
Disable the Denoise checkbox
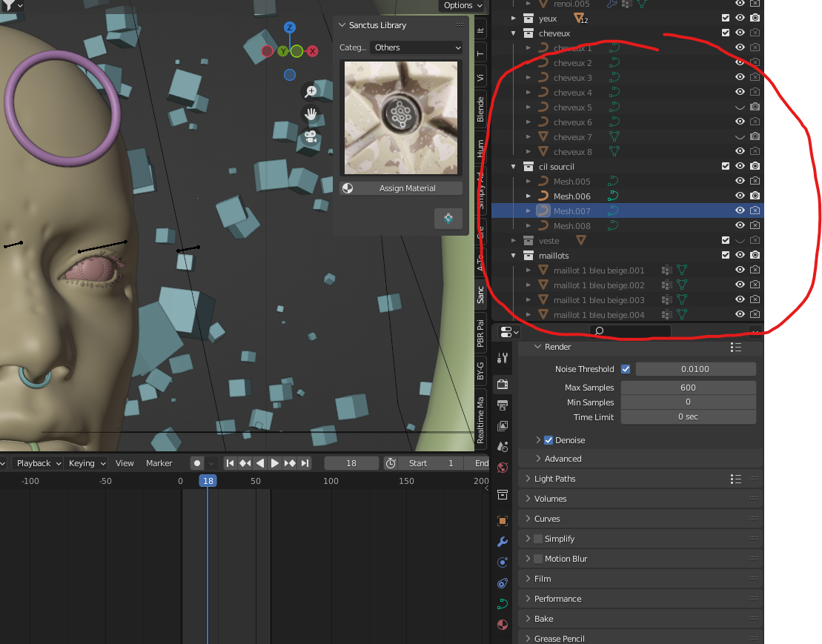[x=548, y=440]
